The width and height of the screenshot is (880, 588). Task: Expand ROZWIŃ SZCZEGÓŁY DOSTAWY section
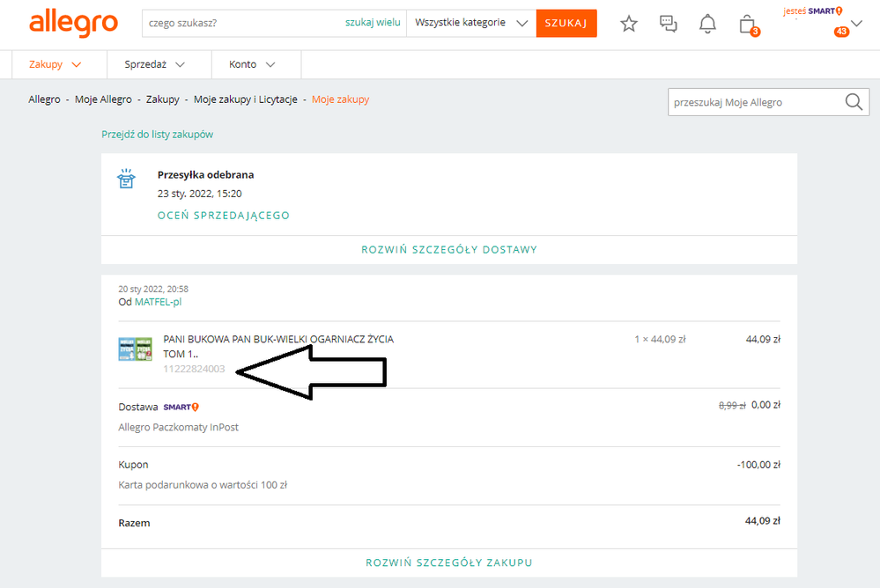click(x=449, y=250)
